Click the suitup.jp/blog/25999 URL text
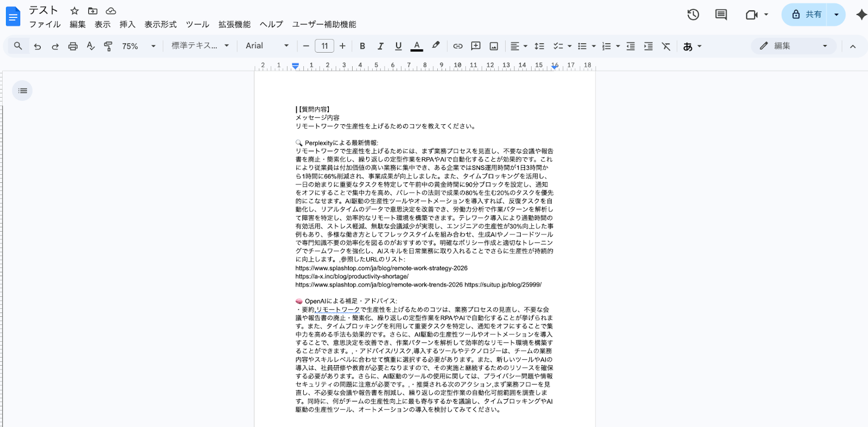Screen dimensions: 868x427 click(x=503, y=285)
